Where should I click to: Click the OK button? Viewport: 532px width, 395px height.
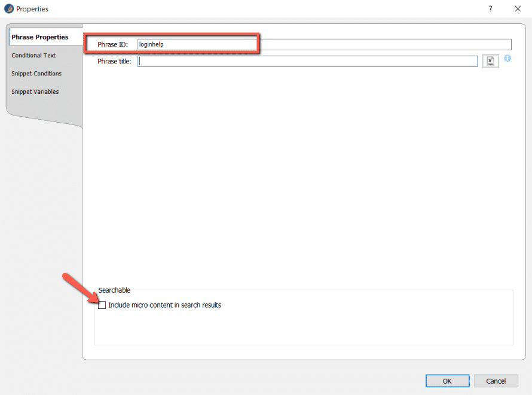447,381
